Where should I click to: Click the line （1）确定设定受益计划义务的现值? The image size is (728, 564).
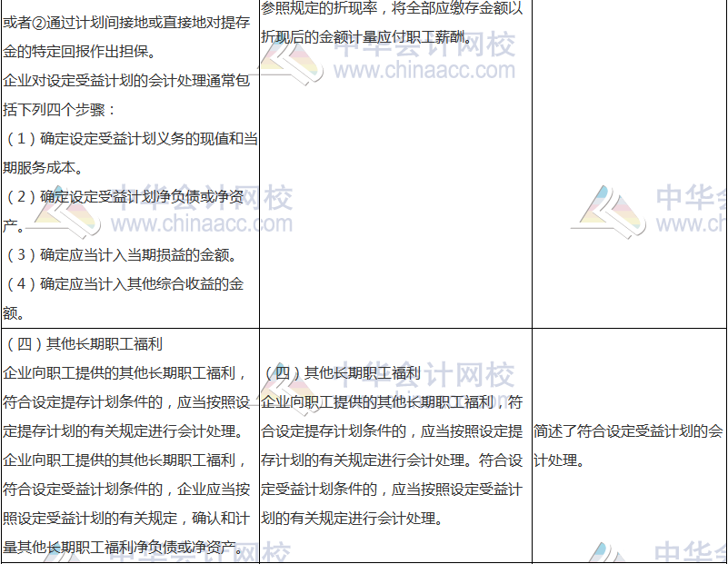[x=127, y=136]
